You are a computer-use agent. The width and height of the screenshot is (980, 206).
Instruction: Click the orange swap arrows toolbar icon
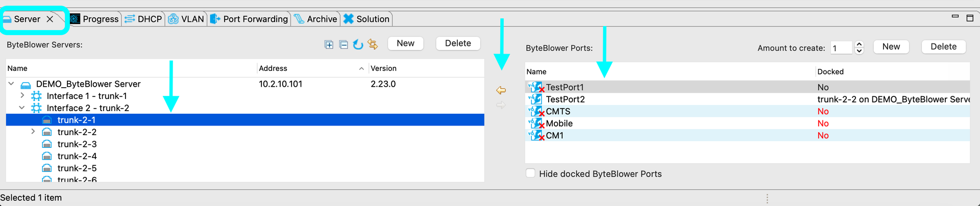coord(373,45)
